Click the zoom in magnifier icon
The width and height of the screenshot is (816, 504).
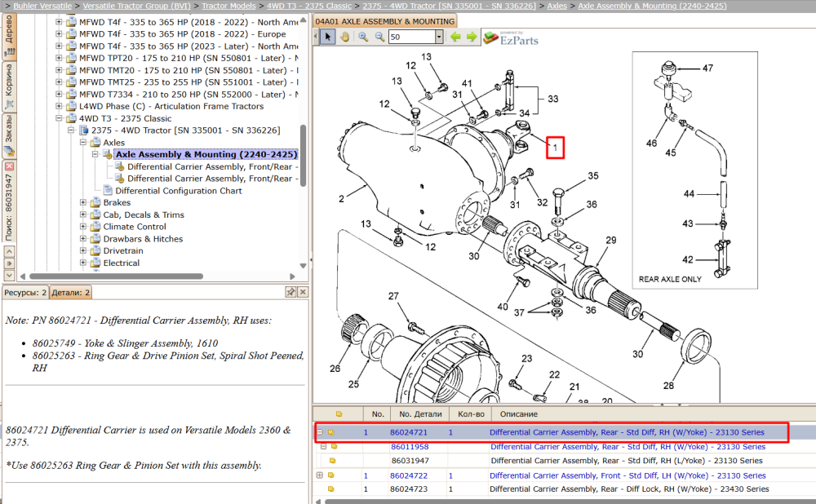click(363, 37)
